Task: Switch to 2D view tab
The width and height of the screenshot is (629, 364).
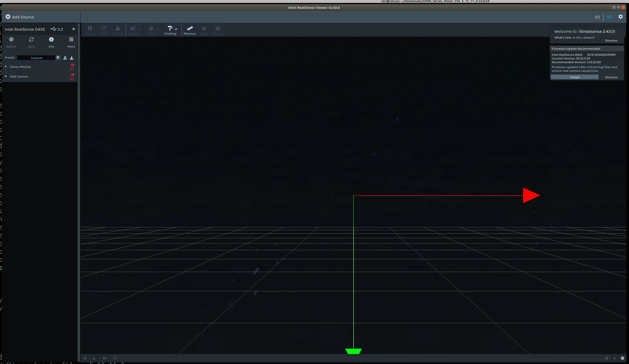Action: [x=597, y=17]
